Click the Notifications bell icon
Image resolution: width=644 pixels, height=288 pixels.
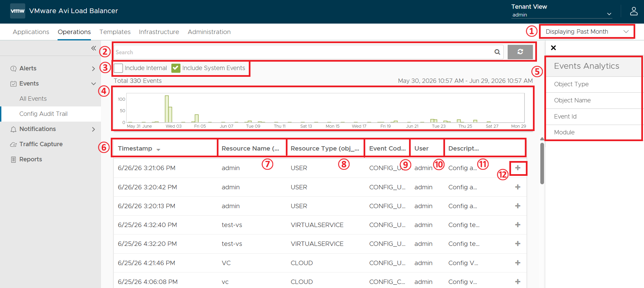coord(13,129)
